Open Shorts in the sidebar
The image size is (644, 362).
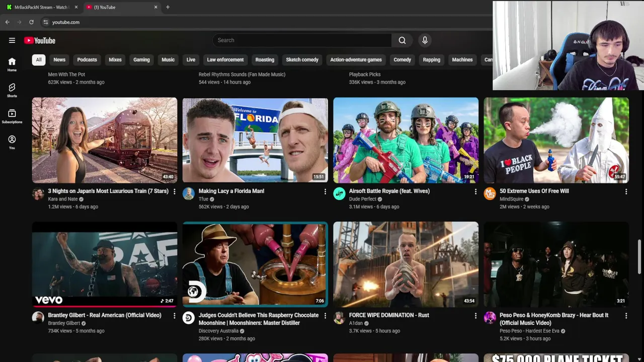click(12, 90)
